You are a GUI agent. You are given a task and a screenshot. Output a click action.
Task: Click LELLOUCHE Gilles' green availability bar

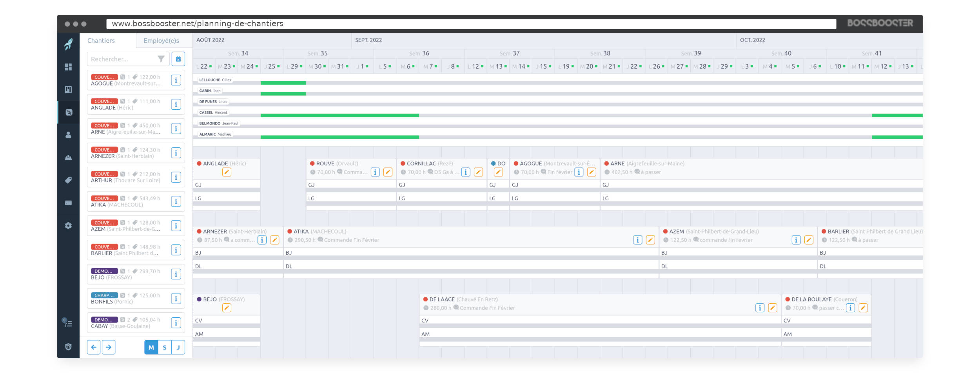[283, 83]
